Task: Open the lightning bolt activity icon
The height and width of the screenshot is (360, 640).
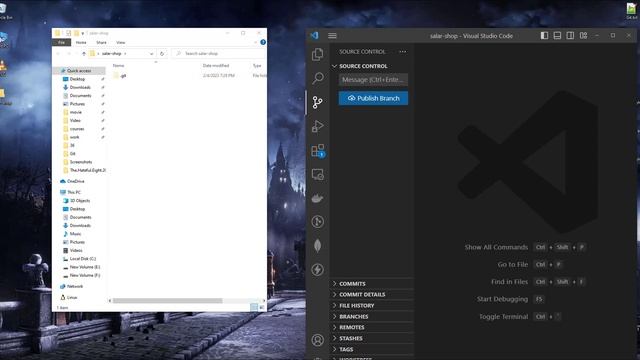Action: pyautogui.click(x=318, y=269)
